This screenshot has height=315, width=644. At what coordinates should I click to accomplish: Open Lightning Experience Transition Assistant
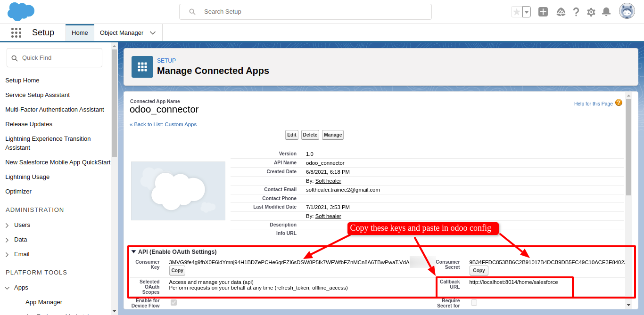(48, 143)
